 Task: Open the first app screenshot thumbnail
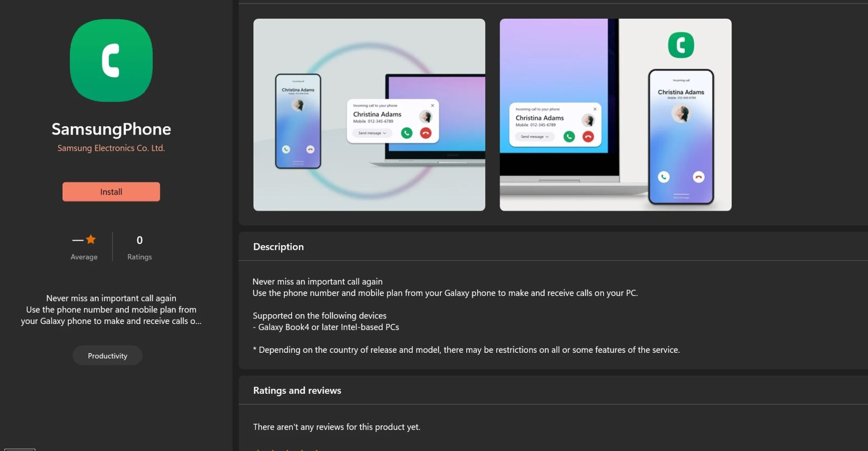pyautogui.click(x=369, y=114)
